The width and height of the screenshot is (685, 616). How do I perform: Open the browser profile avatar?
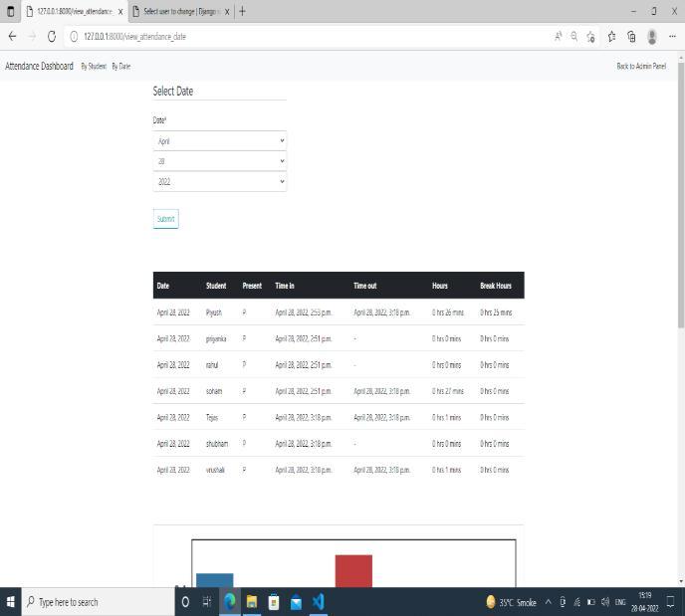pos(652,37)
